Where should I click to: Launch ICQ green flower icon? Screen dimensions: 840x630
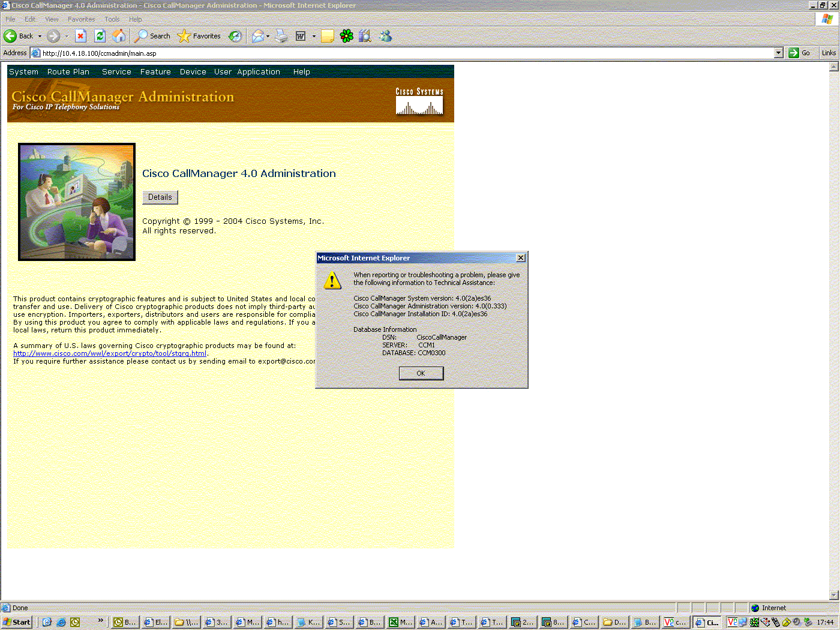point(346,36)
